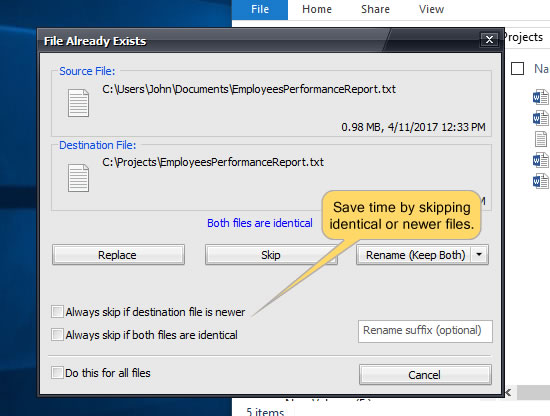Close the File Already Exists dialog
550x416 pixels.
pos(489,40)
